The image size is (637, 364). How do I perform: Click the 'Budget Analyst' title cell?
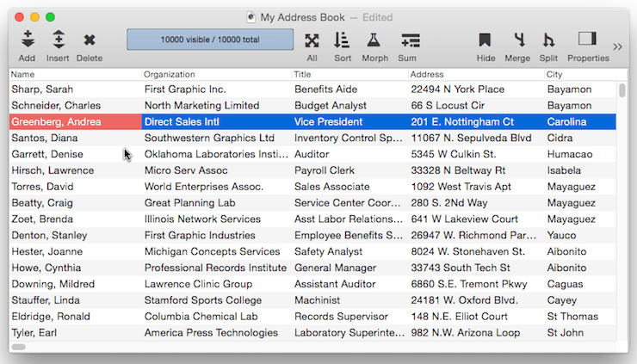click(349, 106)
